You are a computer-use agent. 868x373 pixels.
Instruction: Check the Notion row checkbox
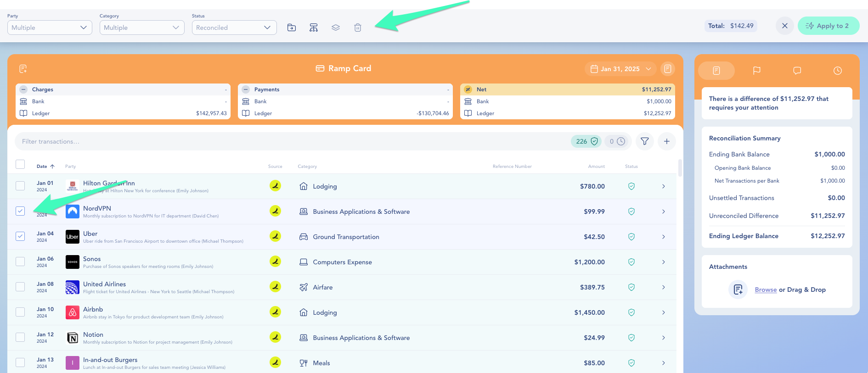coord(20,337)
